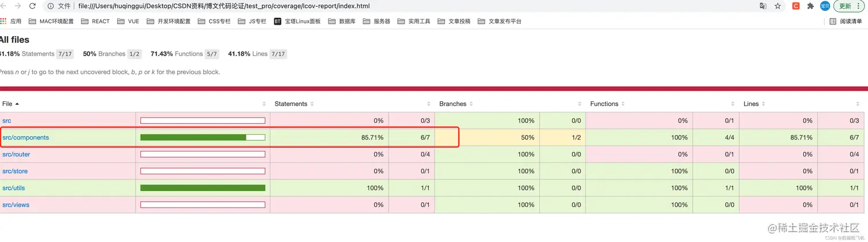Open the extensions puzzle icon
Screen dimensions: 868x242
click(x=811, y=6)
